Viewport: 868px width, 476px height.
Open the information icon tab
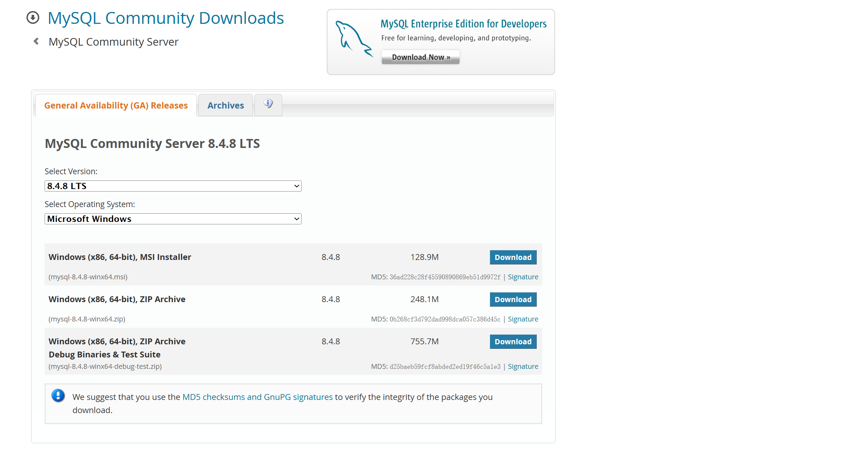coord(268,104)
